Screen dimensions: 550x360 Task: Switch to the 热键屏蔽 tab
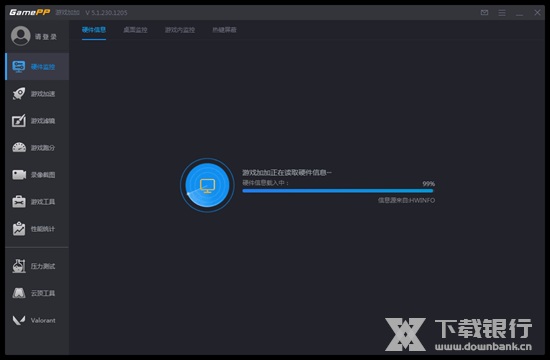224,30
